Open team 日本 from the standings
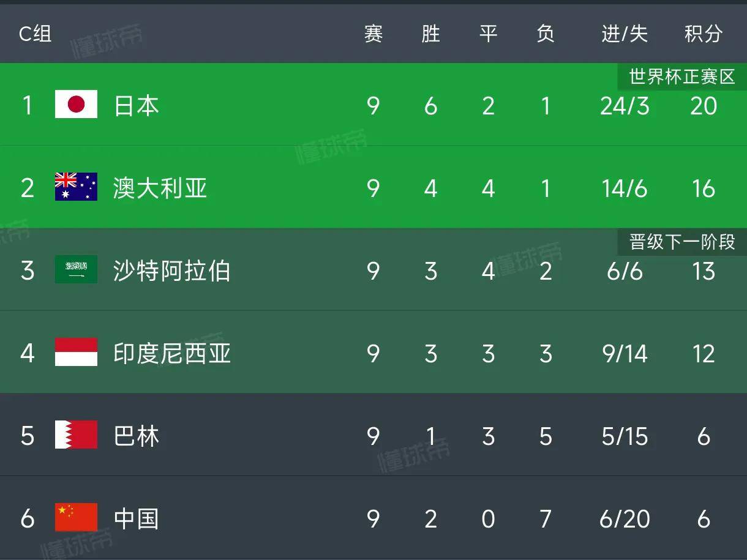 pos(137,106)
